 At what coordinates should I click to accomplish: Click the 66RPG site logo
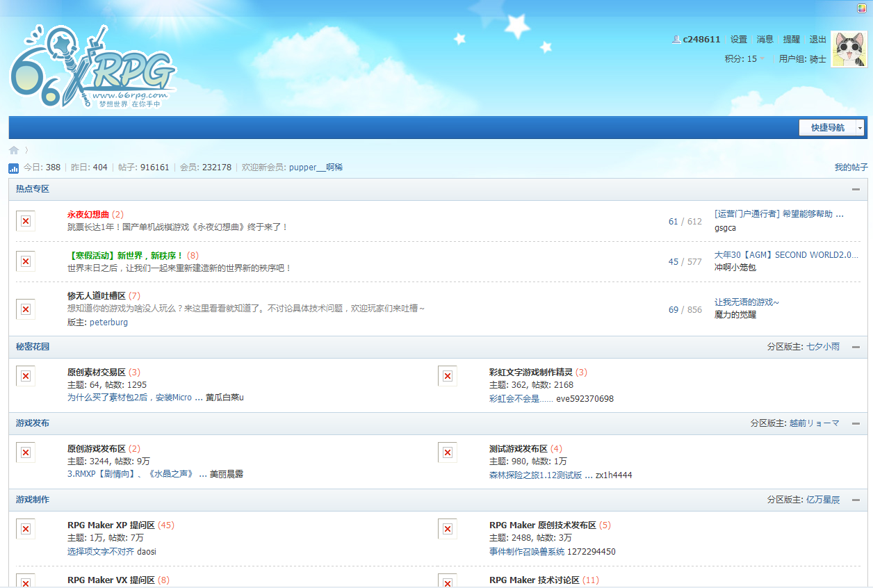point(93,67)
